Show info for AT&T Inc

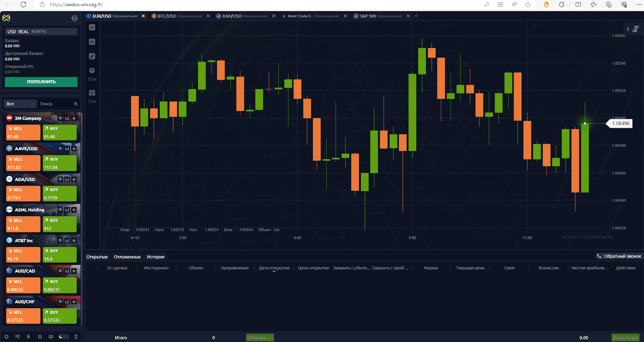(x=60, y=240)
